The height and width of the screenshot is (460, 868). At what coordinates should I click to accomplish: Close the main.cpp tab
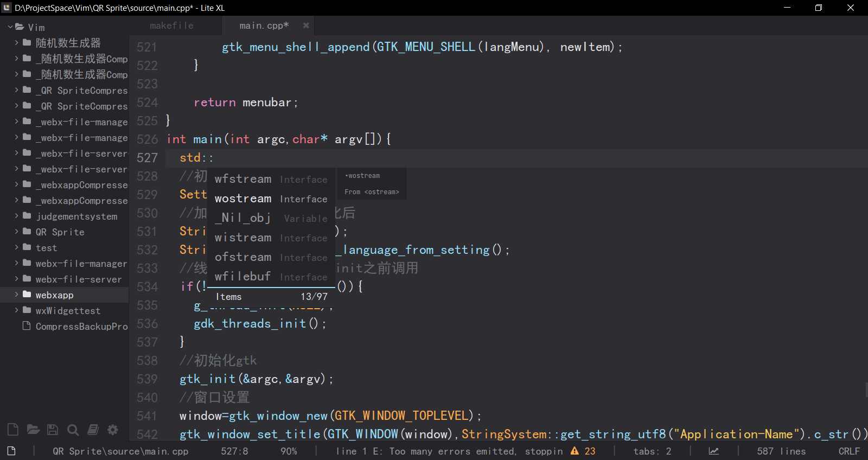pos(306,25)
